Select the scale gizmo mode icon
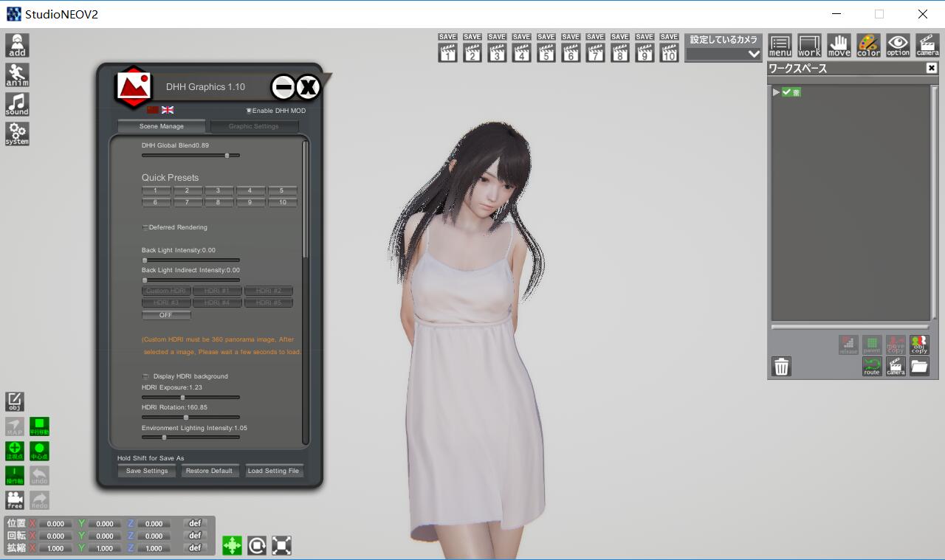945x560 pixels. click(x=281, y=545)
